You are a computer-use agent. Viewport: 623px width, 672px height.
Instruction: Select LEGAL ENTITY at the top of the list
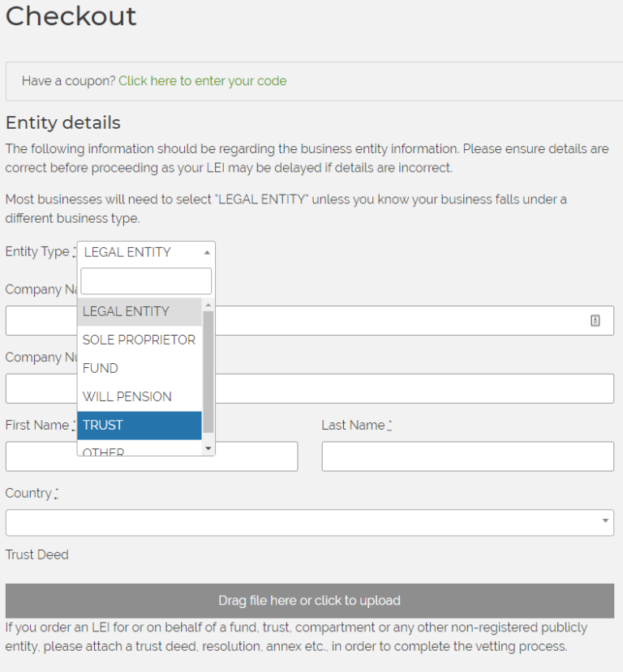pyautogui.click(x=126, y=311)
